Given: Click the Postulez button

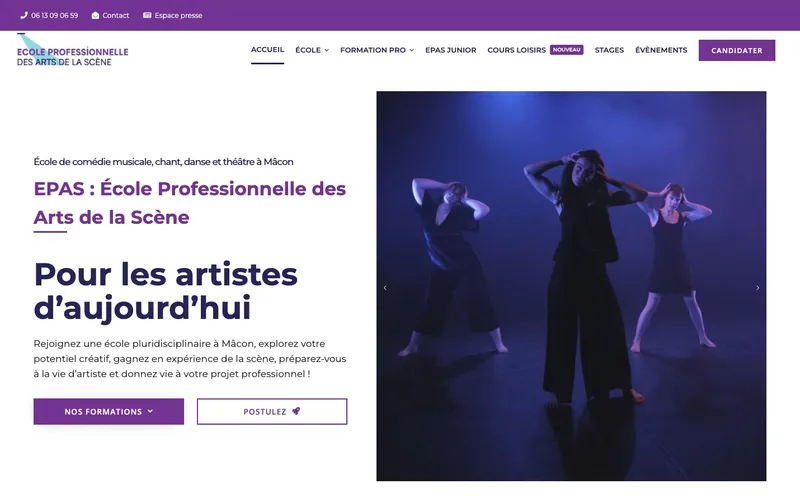Looking at the screenshot, I should coord(272,411).
